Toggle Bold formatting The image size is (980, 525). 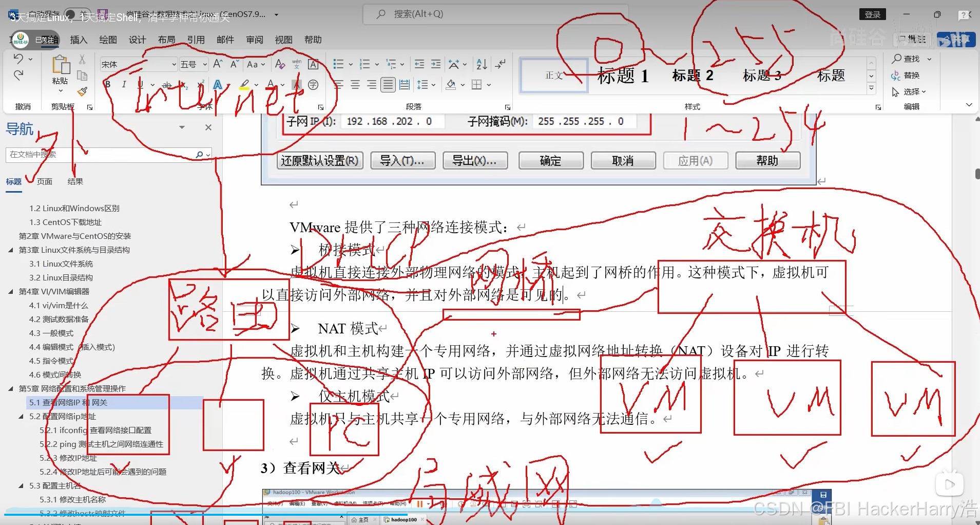107,85
